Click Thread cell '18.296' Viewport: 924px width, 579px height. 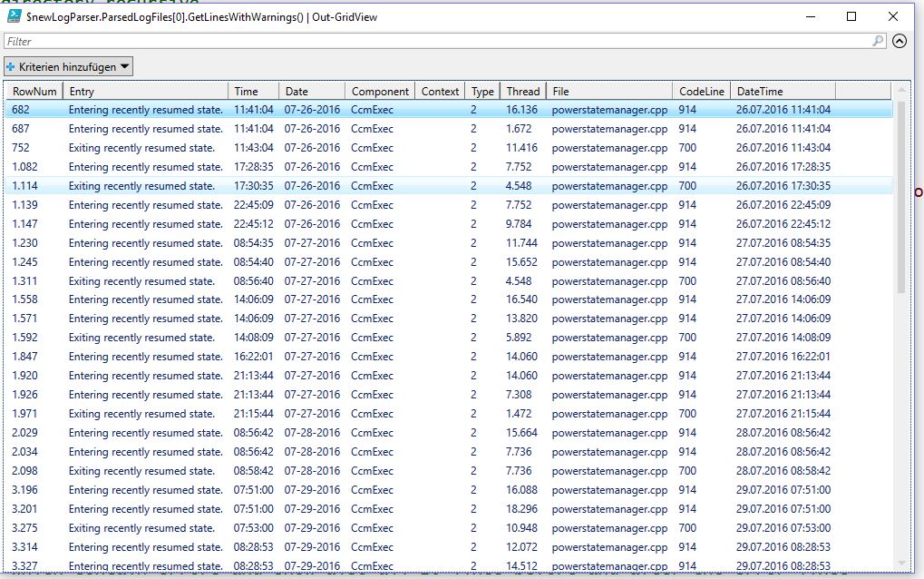(521, 509)
